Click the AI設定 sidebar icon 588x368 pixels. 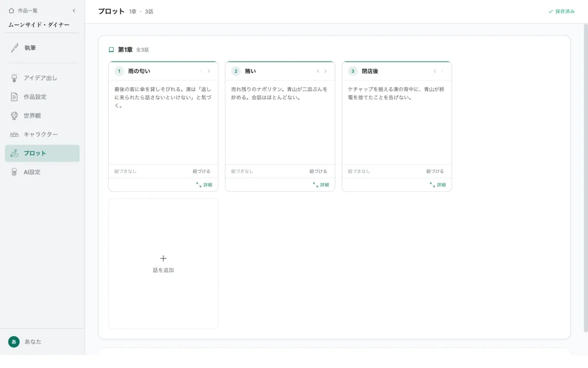click(15, 172)
